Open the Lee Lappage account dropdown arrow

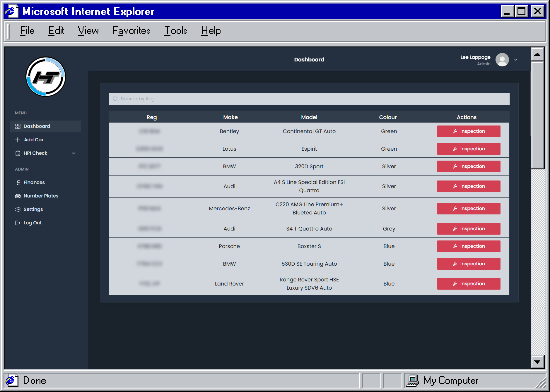click(516, 60)
